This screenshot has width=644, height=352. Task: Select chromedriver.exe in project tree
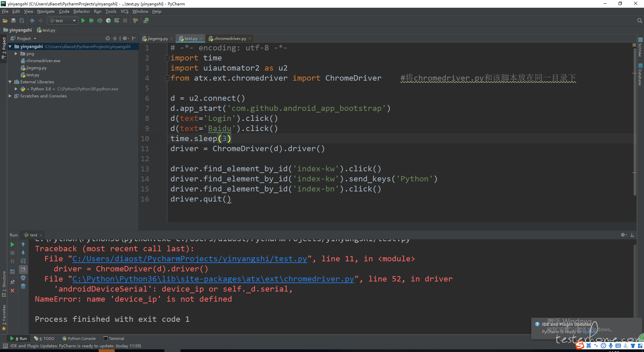[x=43, y=61]
